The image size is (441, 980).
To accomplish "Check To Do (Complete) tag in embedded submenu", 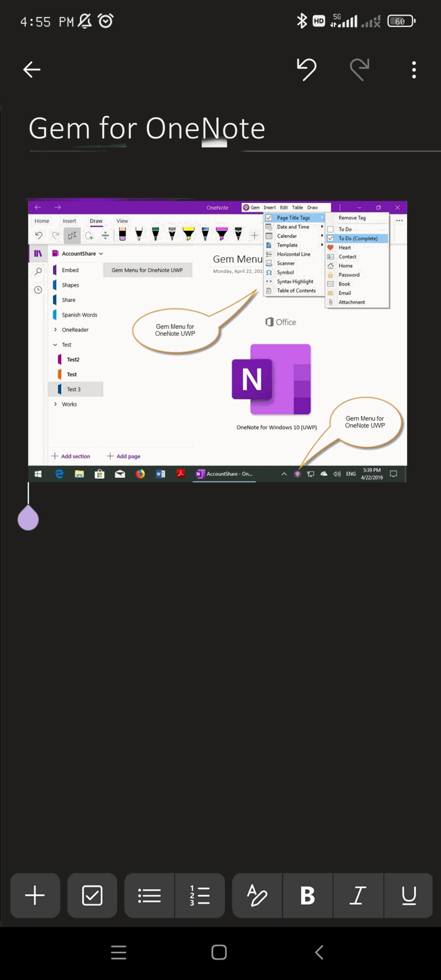I will pyautogui.click(x=357, y=238).
